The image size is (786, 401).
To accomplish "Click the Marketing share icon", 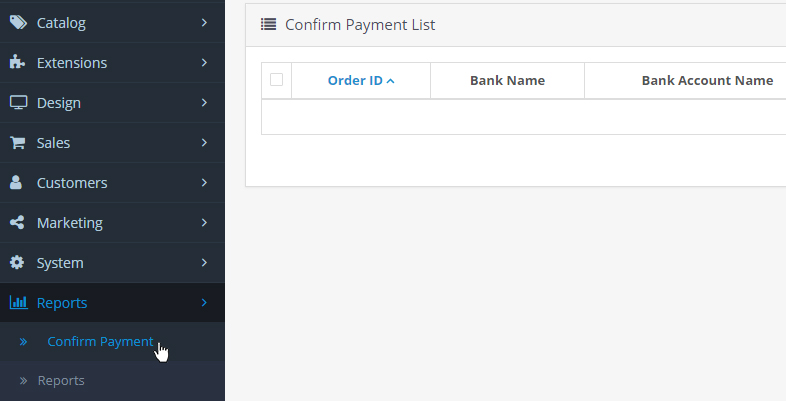I will pyautogui.click(x=18, y=222).
